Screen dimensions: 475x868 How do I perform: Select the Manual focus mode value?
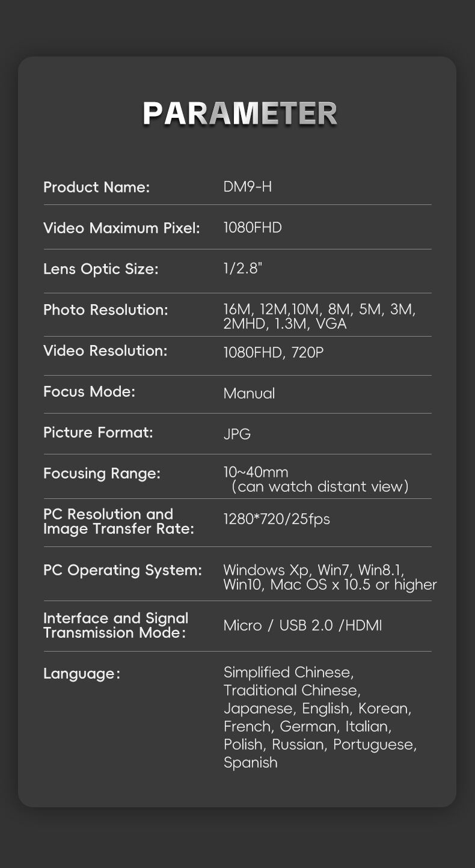pyautogui.click(x=249, y=393)
